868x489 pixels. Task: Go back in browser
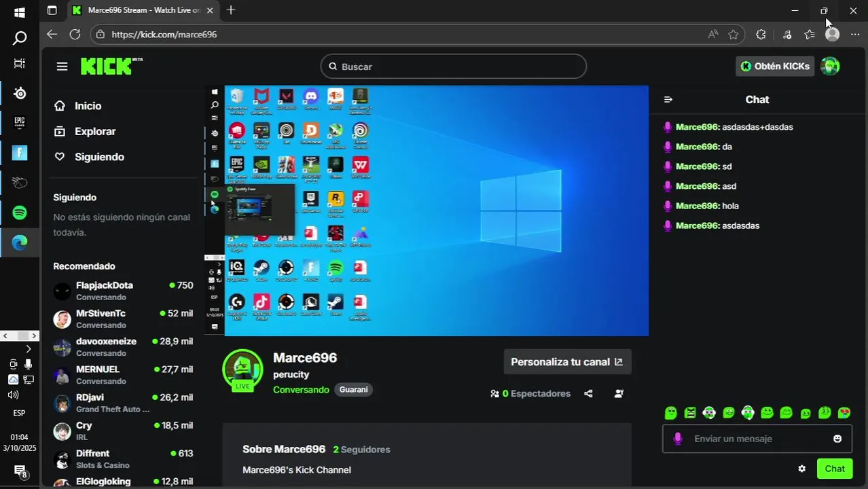pos(52,34)
